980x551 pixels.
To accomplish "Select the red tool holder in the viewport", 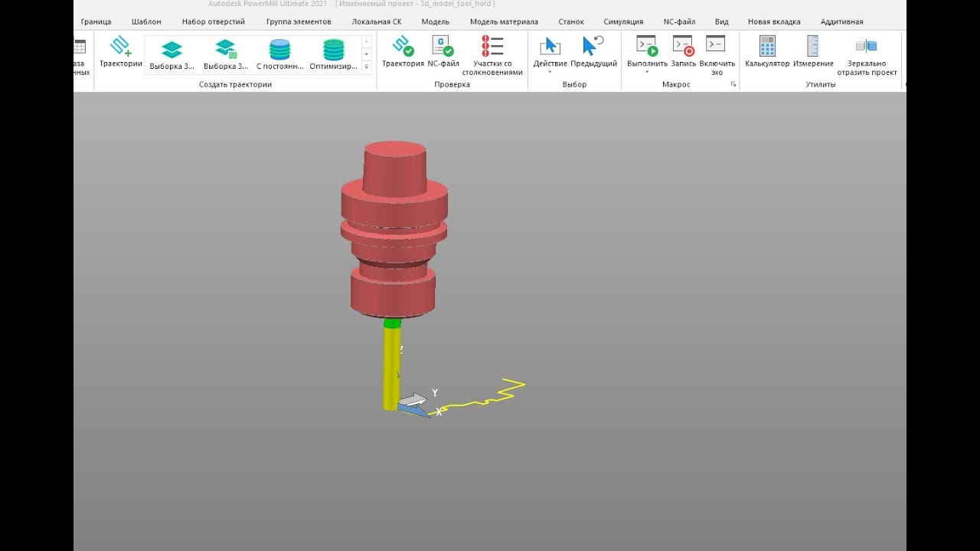I will point(394,230).
